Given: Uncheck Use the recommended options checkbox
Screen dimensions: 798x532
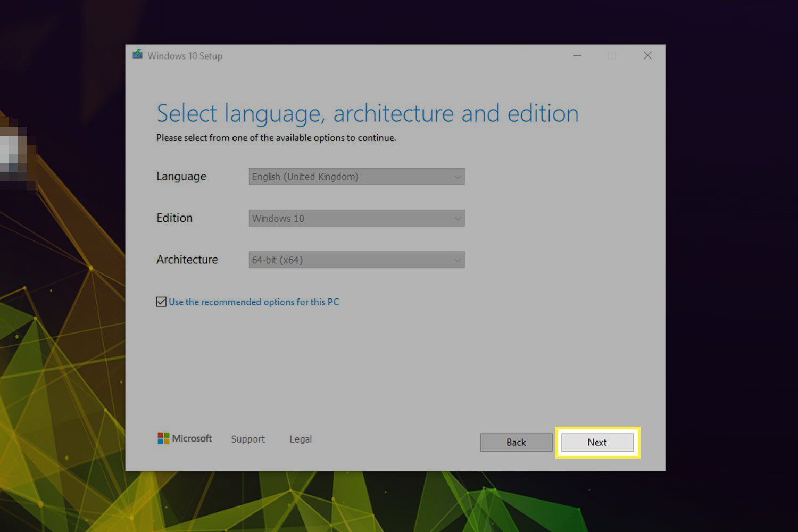Looking at the screenshot, I should (x=161, y=302).
